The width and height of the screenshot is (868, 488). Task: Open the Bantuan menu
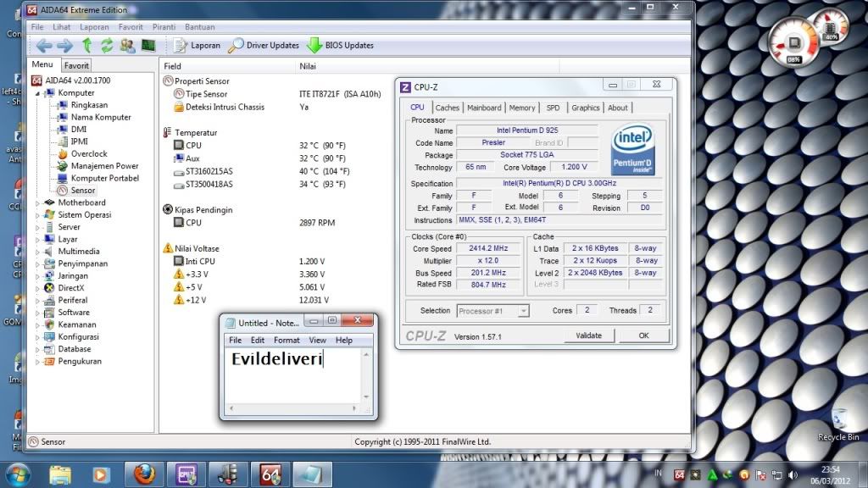pos(199,26)
